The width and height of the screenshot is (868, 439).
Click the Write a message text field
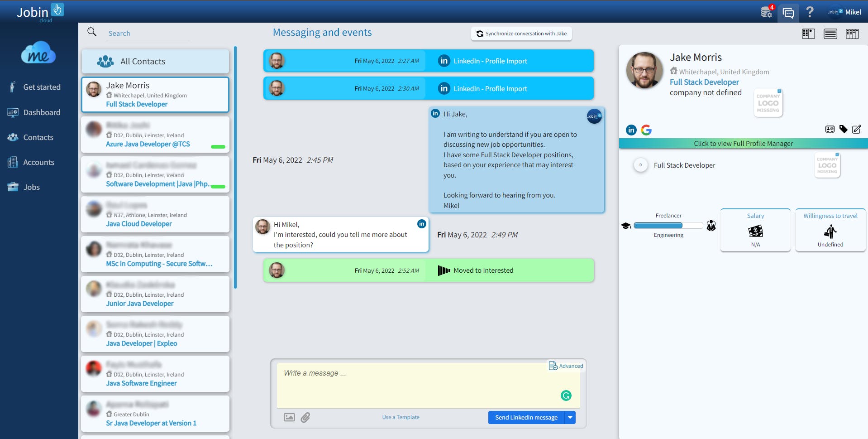click(x=428, y=385)
